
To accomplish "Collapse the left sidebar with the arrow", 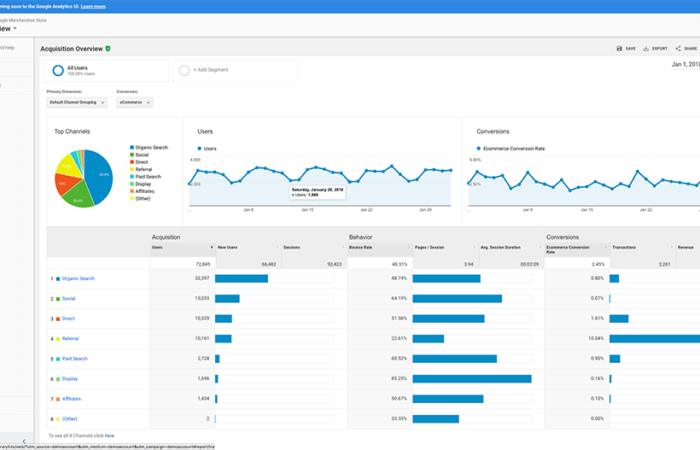I will click(x=23, y=441).
